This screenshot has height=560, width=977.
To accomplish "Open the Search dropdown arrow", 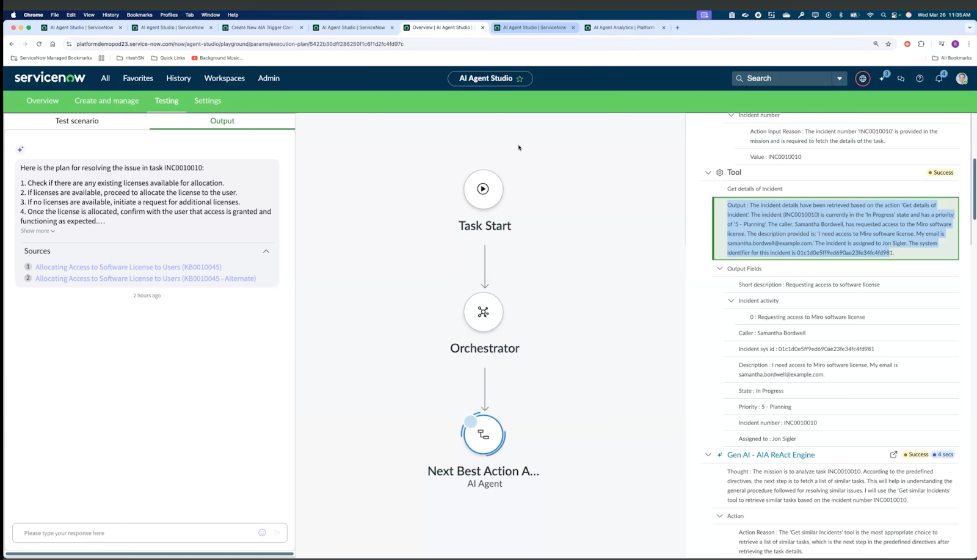I will tap(840, 78).
